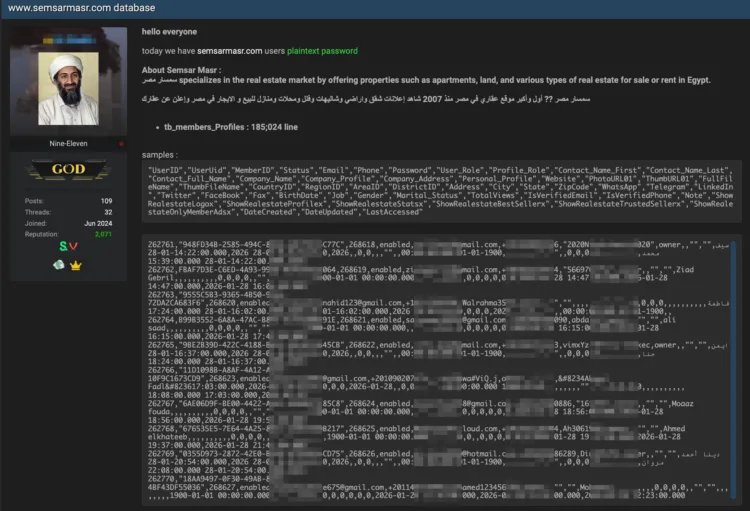Click the samples : label
750x511 pixels.
[x=160, y=155]
